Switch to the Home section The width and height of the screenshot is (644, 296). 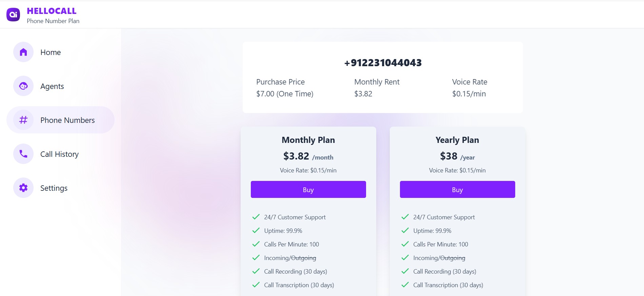(x=51, y=52)
